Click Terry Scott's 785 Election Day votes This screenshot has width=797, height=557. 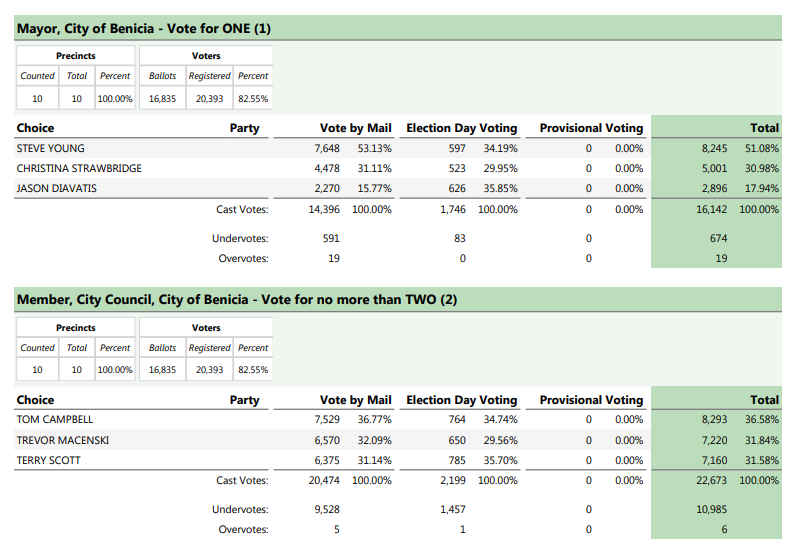pyautogui.click(x=457, y=460)
